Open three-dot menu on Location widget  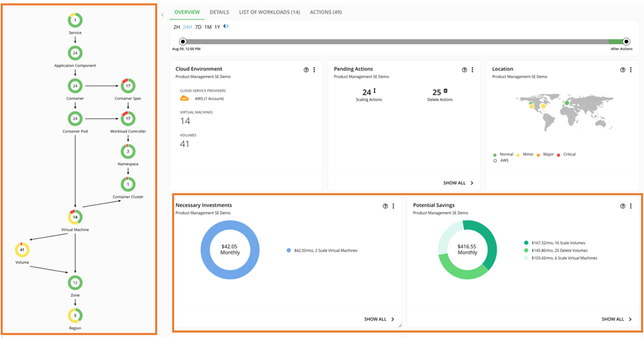pos(631,70)
